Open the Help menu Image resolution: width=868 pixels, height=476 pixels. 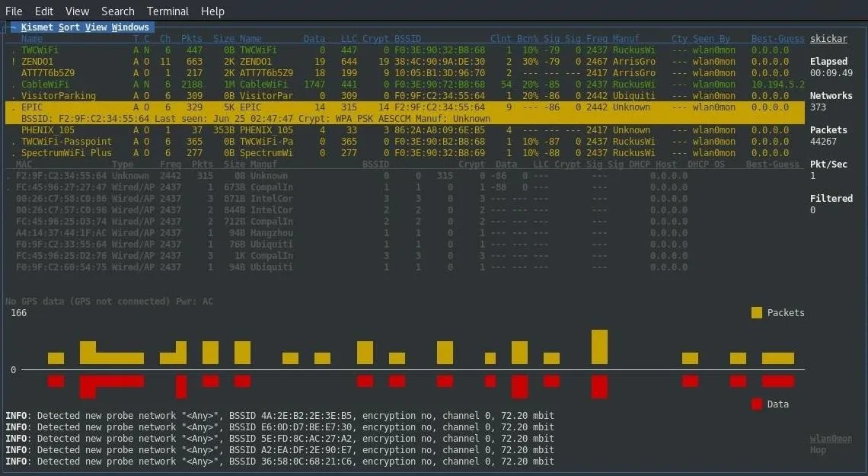pos(212,11)
